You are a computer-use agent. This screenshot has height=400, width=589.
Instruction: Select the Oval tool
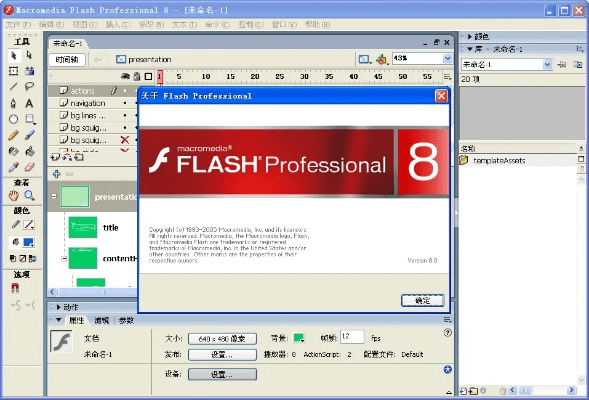tap(14, 119)
